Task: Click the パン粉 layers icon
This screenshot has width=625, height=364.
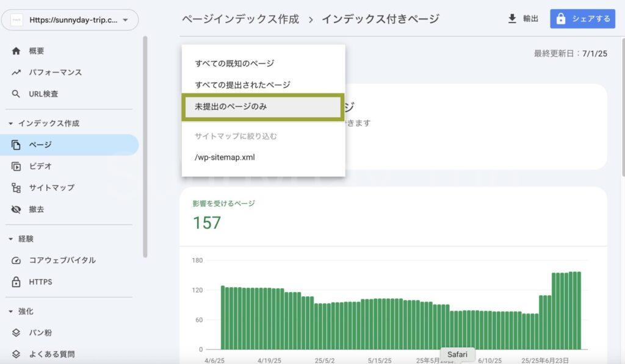Action: click(16, 333)
